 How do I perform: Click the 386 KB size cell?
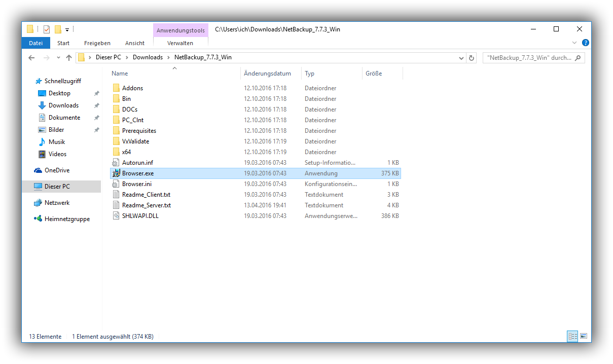[390, 216]
